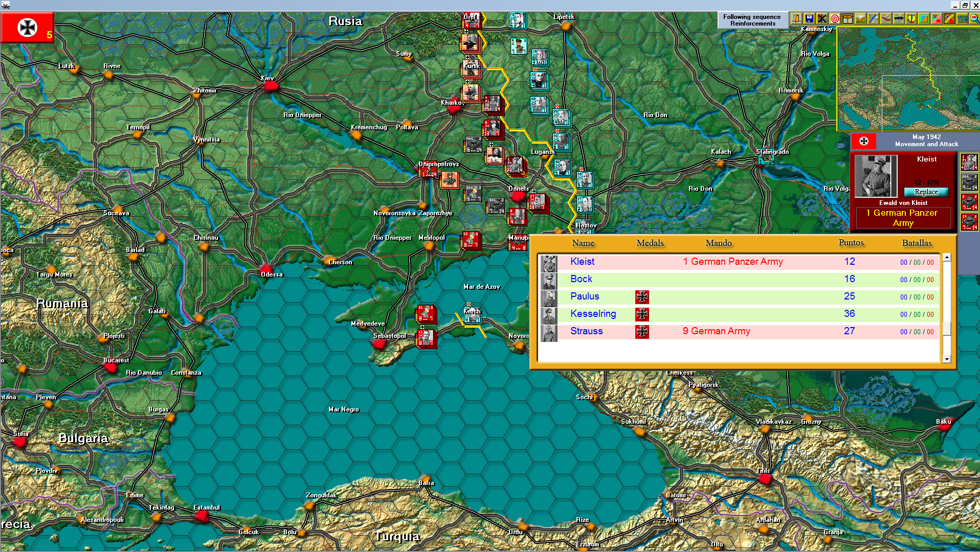
Task: Toggle German unit visibility with iron cross icon
Action: tap(936, 18)
